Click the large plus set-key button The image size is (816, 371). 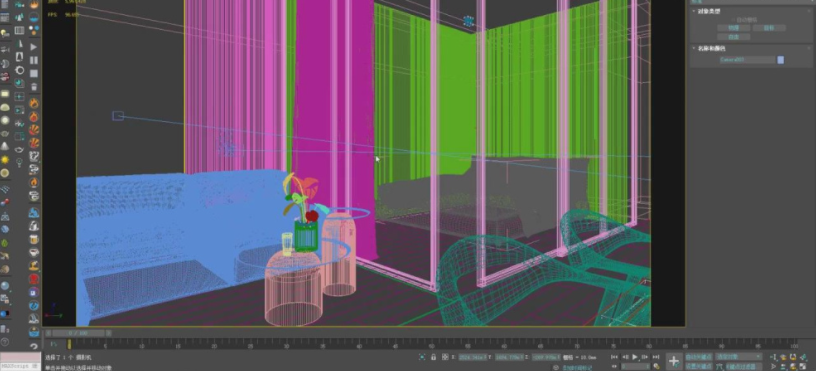(673, 361)
